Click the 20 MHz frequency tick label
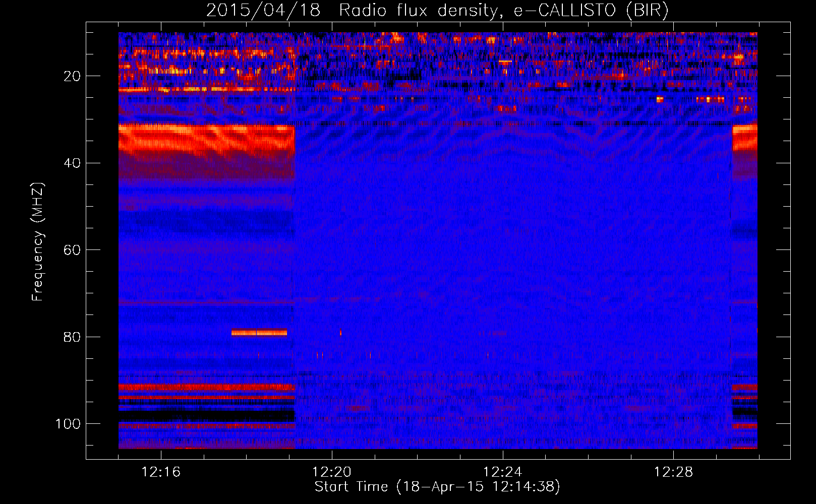 click(x=72, y=76)
